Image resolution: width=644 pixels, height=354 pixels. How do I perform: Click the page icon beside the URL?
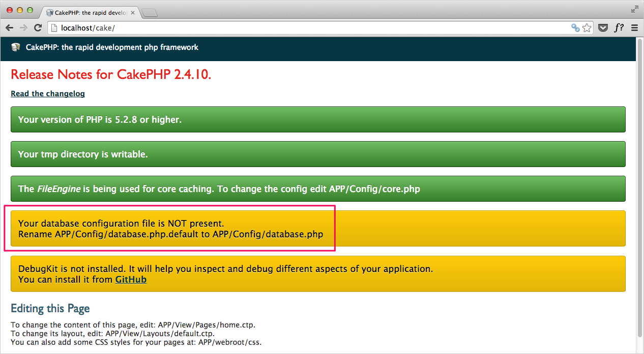pos(54,28)
